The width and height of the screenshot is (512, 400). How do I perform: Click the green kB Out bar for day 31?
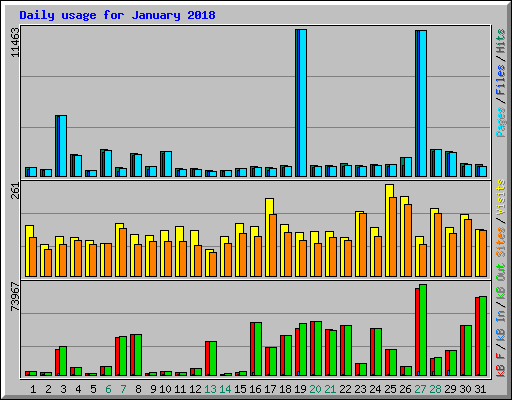click(x=483, y=336)
